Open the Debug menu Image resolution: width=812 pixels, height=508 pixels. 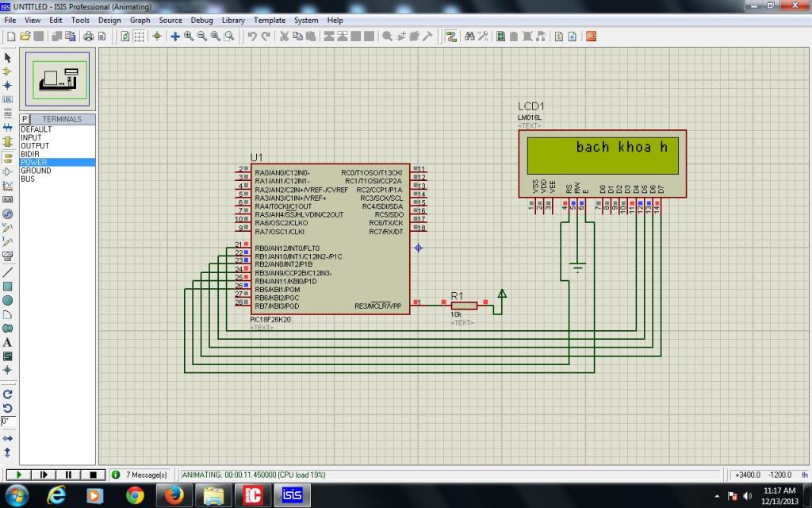pos(201,20)
